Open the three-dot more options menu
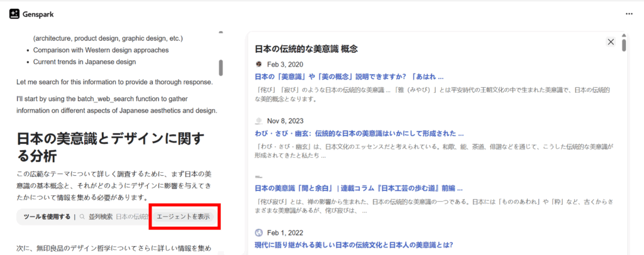 [629, 13]
